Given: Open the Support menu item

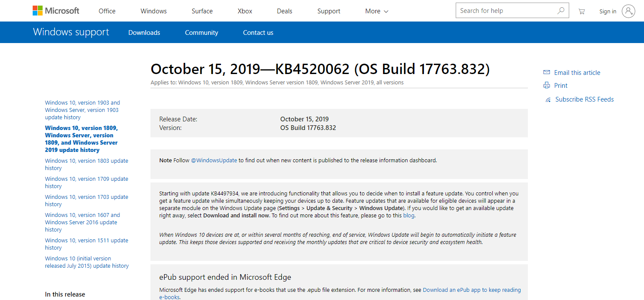Looking at the screenshot, I should coord(329,11).
